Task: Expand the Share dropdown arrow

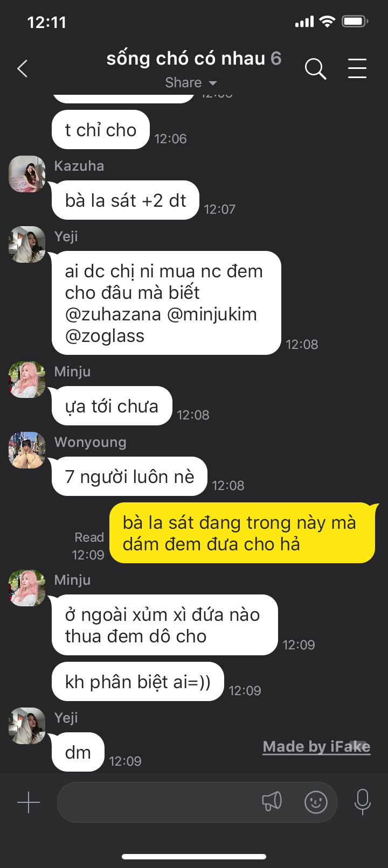Action: [x=212, y=83]
